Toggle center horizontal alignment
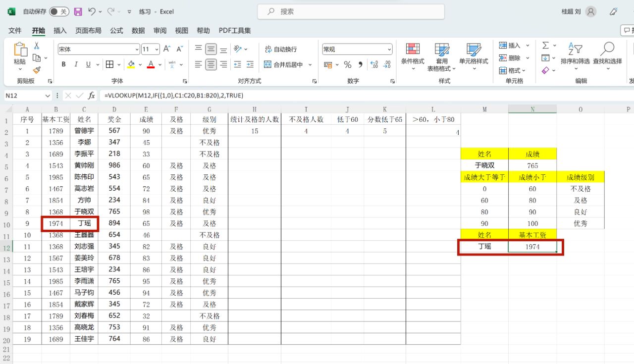 click(x=211, y=64)
